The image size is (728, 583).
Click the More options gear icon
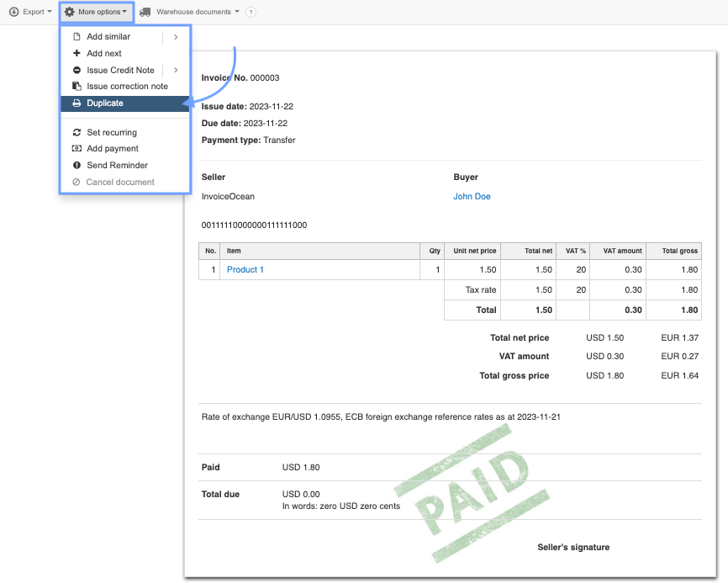70,12
